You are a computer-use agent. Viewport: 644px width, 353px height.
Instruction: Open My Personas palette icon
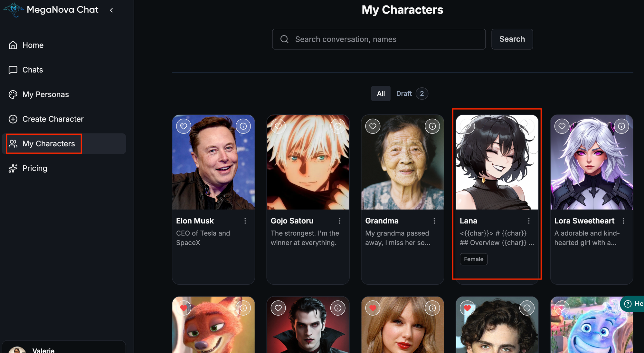[13, 94]
